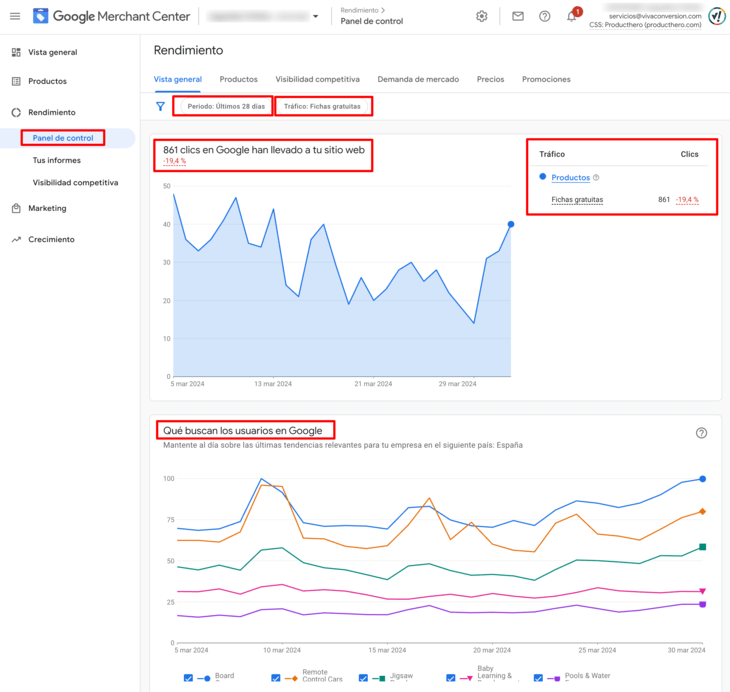The width and height of the screenshot is (730, 692).
Task: Click the Productos link in Tráfico table
Action: pyautogui.click(x=570, y=177)
